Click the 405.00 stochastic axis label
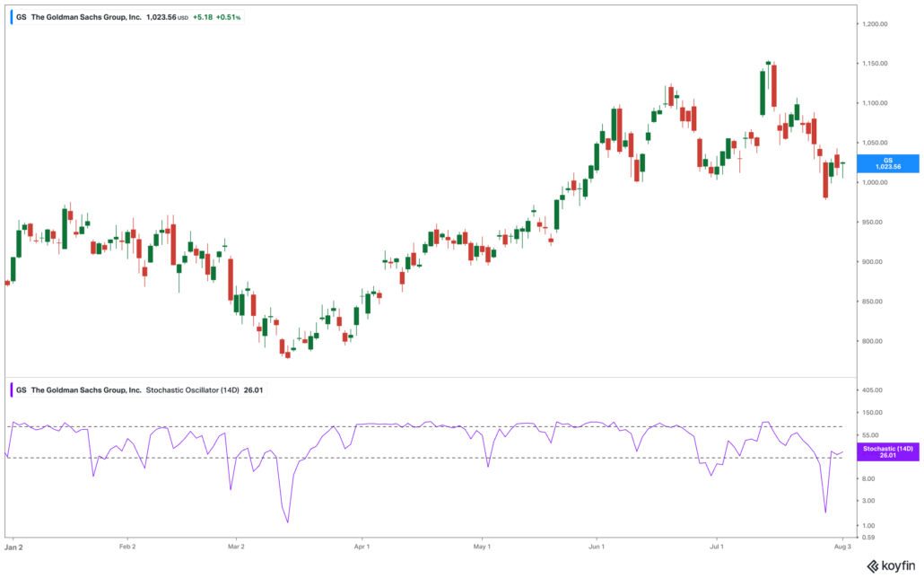924x578 pixels. click(x=872, y=390)
